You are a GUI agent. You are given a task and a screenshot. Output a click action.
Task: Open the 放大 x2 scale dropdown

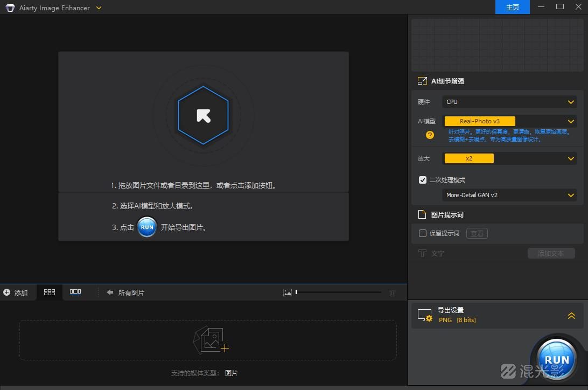[509, 158]
